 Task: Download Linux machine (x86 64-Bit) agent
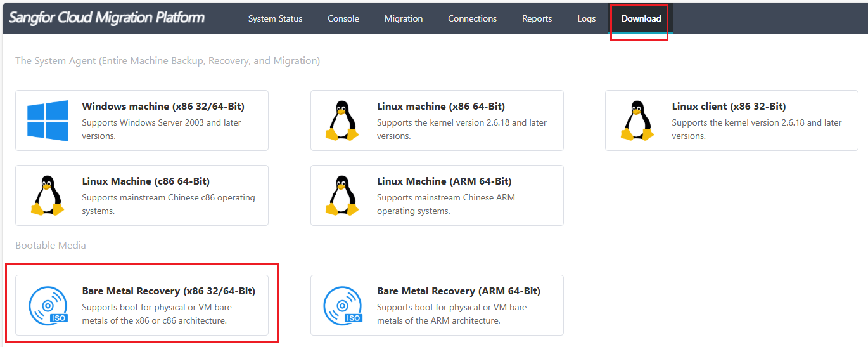pyautogui.click(x=437, y=121)
